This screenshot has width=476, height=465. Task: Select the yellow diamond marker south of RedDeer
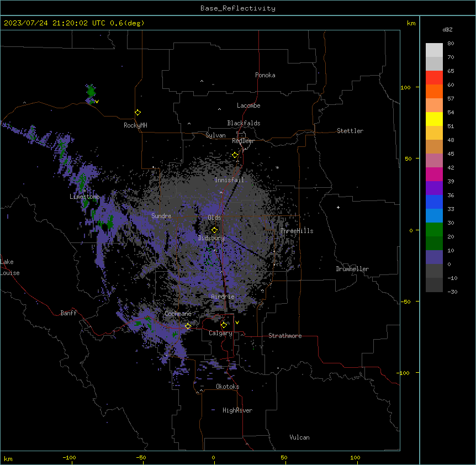(235, 155)
